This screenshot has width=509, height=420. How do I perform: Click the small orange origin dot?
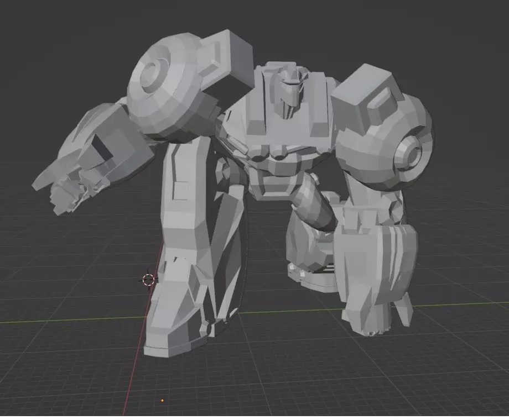click(162, 401)
